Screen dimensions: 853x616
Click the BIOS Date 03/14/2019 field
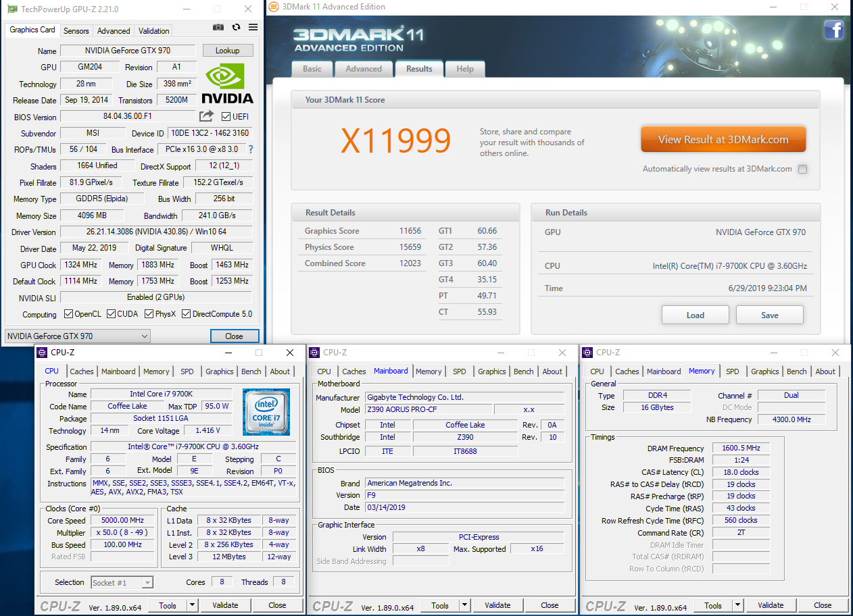[x=464, y=507]
